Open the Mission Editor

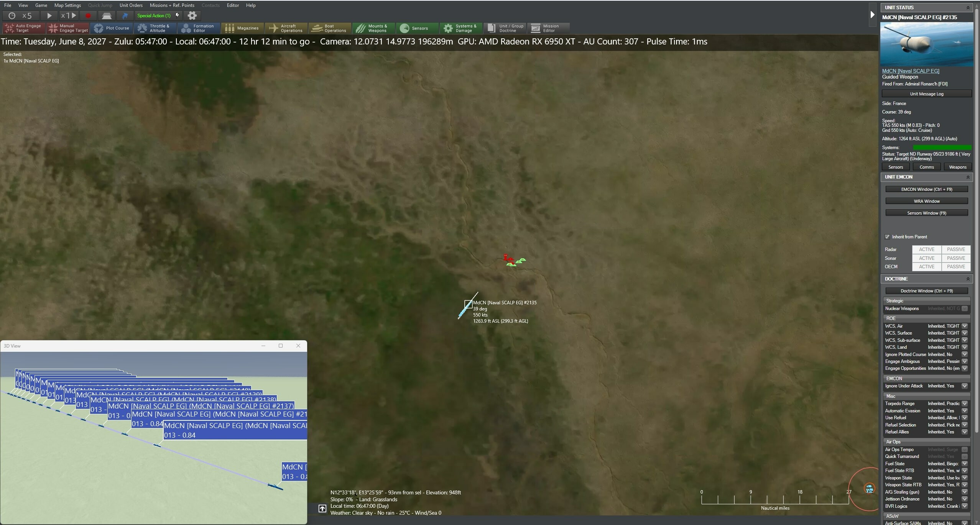(x=548, y=28)
